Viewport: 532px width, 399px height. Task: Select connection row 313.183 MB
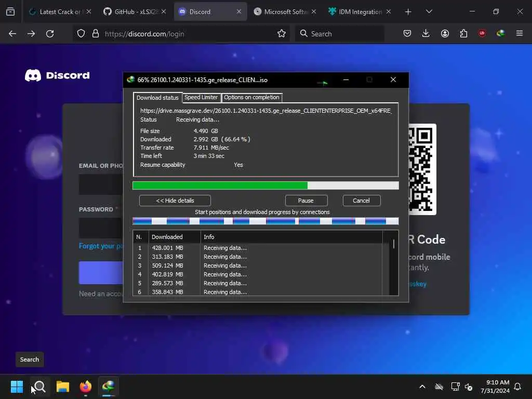258,257
